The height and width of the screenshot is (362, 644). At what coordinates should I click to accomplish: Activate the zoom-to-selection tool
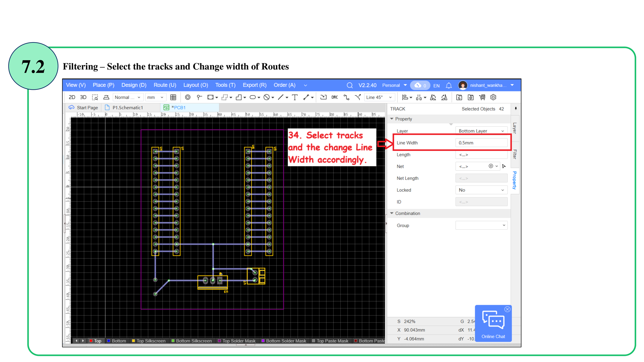tap(95, 97)
